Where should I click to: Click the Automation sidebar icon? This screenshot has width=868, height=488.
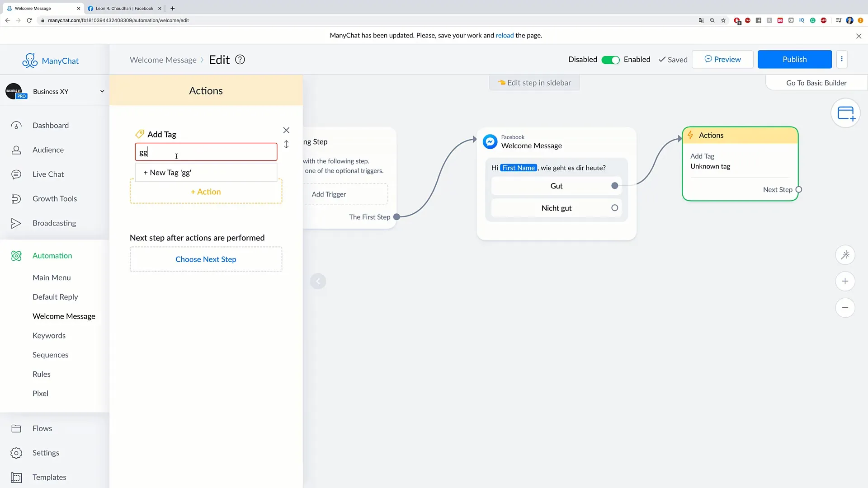coord(15,255)
